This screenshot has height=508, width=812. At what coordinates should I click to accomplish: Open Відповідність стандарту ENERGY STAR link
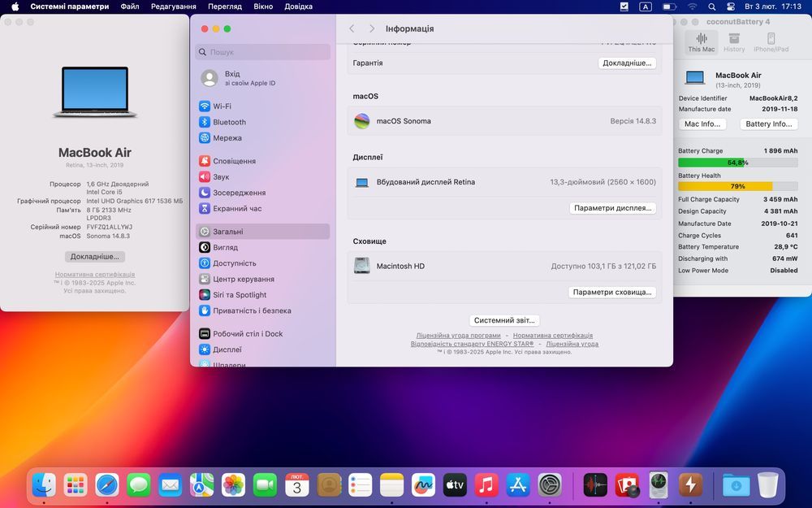click(473, 344)
